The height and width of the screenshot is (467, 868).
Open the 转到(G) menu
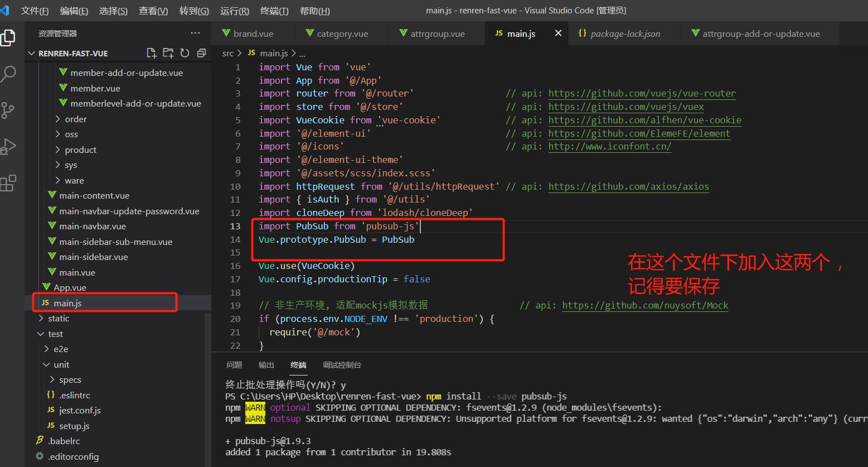[x=194, y=11]
